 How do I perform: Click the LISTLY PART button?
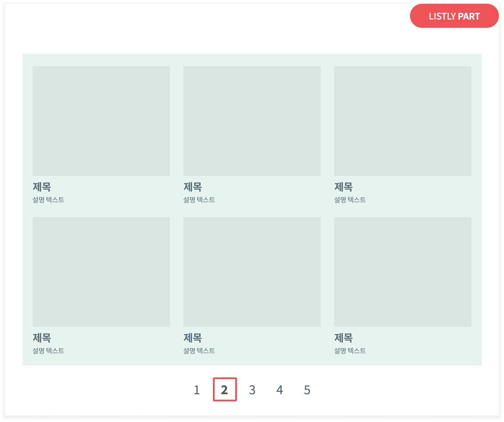(x=454, y=16)
